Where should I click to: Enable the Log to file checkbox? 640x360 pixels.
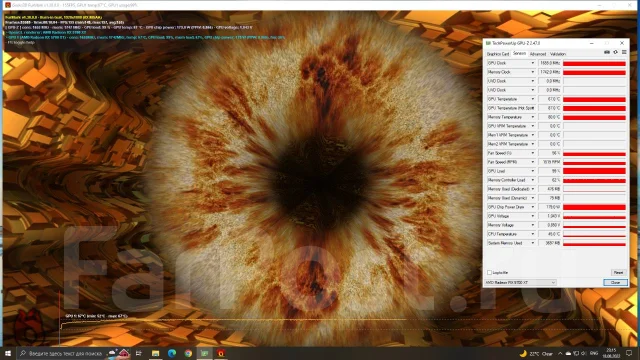pyautogui.click(x=489, y=272)
